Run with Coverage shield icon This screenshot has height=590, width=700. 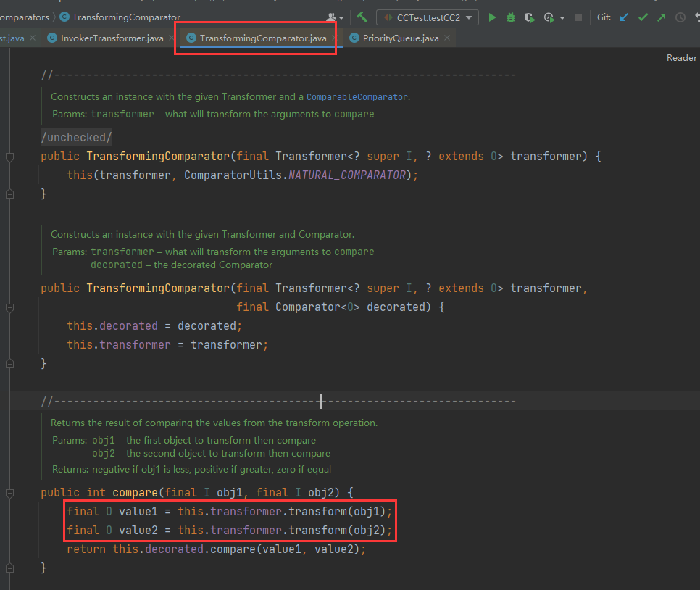[530, 17]
